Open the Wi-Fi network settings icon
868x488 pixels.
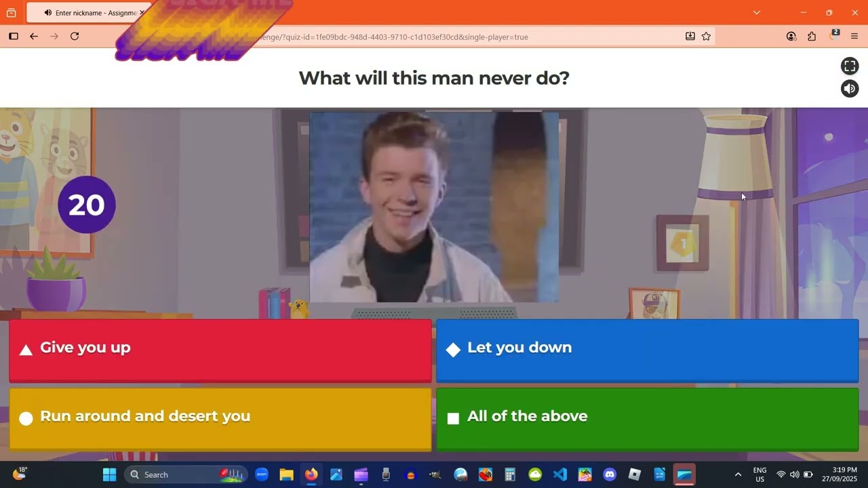[781, 474]
